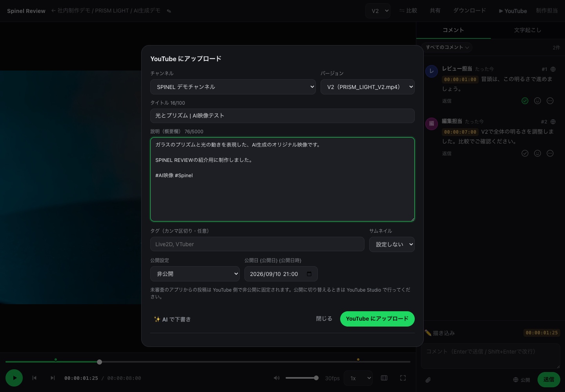The width and height of the screenshot is (565, 392).
Task: Click the yellow comment marker on the timeline
Action: (x=358, y=359)
